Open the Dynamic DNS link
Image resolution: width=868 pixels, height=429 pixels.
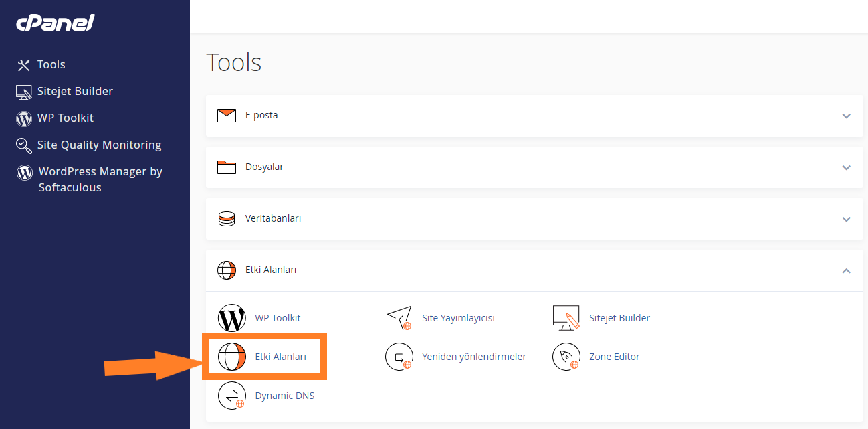click(x=285, y=396)
